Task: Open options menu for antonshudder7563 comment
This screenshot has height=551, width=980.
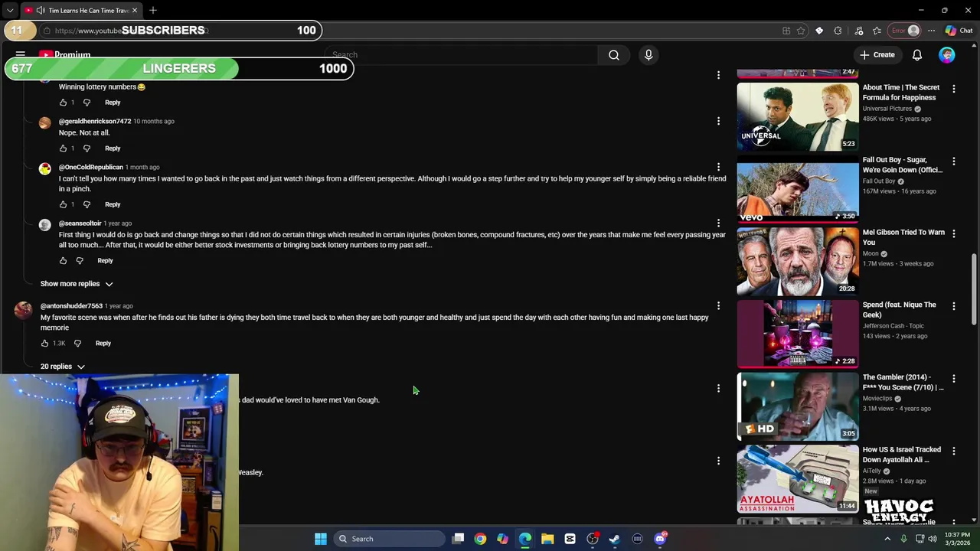Action: point(718,306)
